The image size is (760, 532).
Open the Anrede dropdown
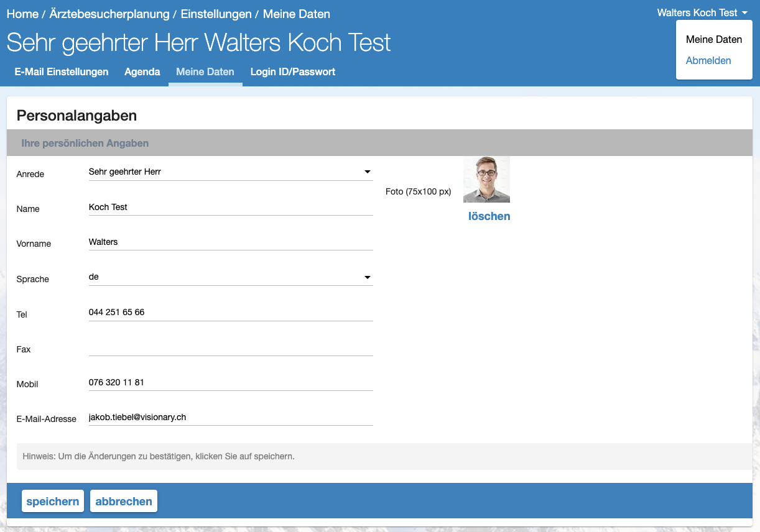click(x=230, y=172)
